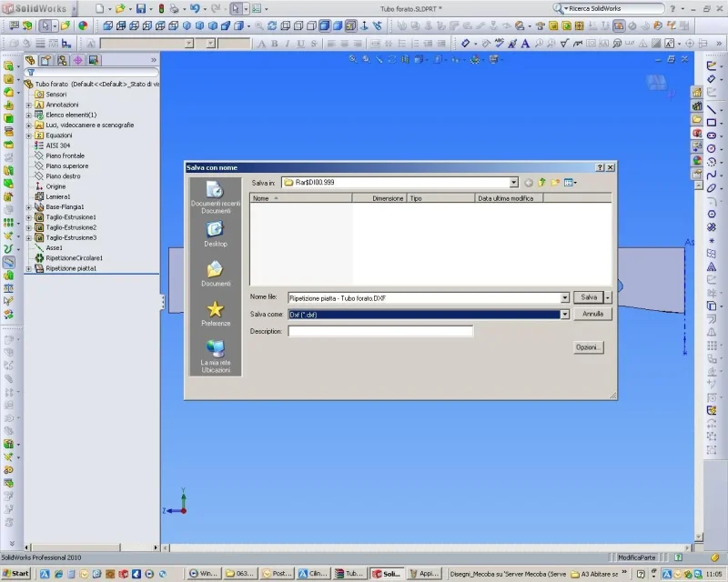728x582 pixels.
Task: Click the Description input field
Action: tap(380, 331)
